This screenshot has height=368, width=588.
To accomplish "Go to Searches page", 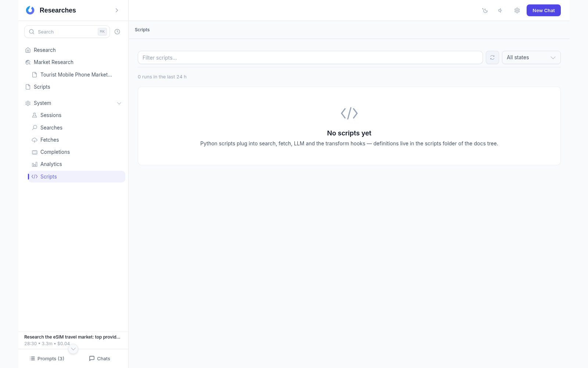I will pos(77,128).
